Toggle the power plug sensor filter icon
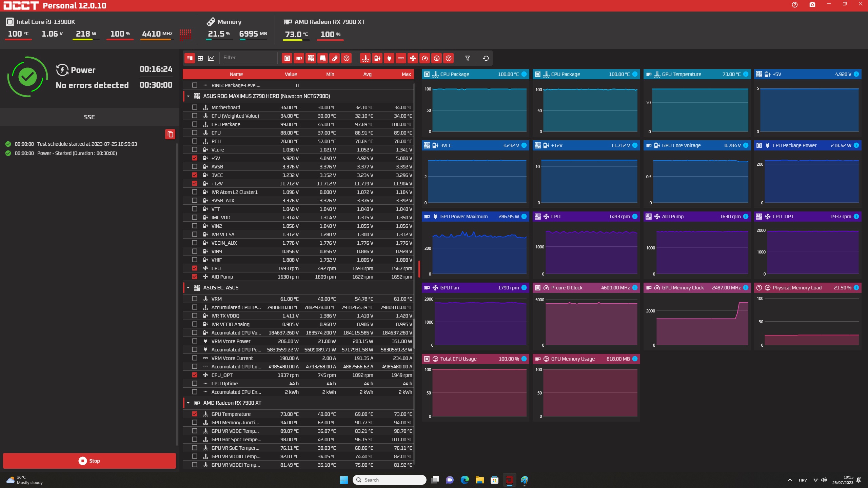This screenshot has height=488, width=868. tap(389, 58)
